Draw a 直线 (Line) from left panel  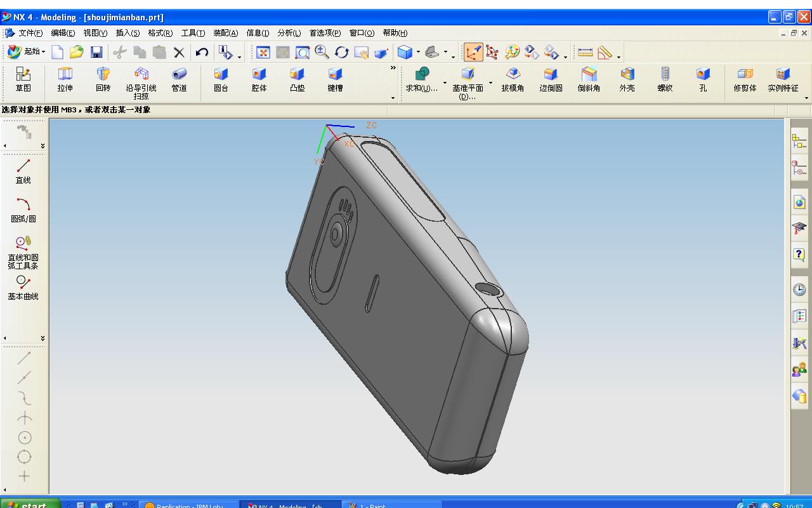[23, 171]
